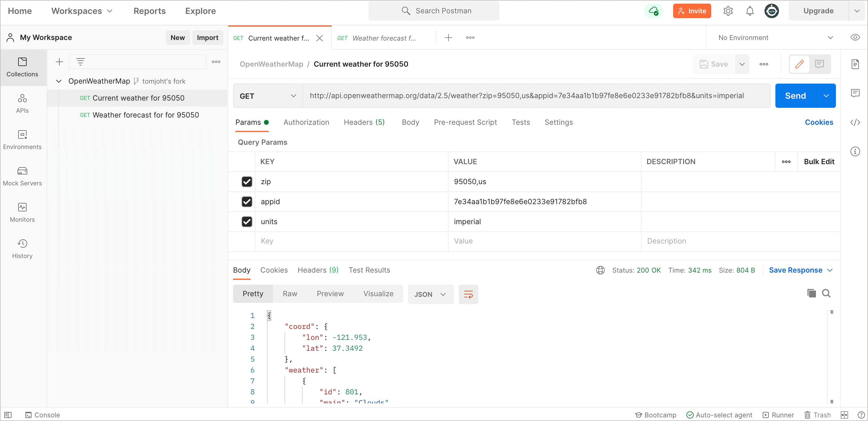
Task: Toggle the sidebar icon in status bar
Action: click(x=8, y=415)
